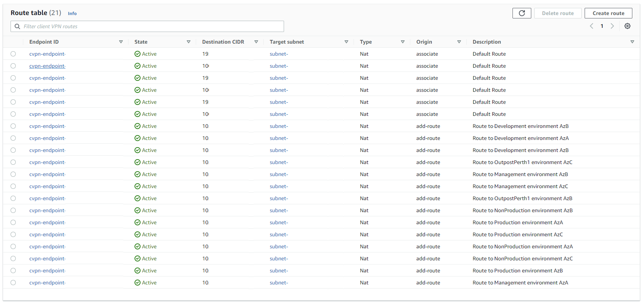Click the Delete route button
The width and height of the screenshot is (644, 304).
tap(558, 13)
